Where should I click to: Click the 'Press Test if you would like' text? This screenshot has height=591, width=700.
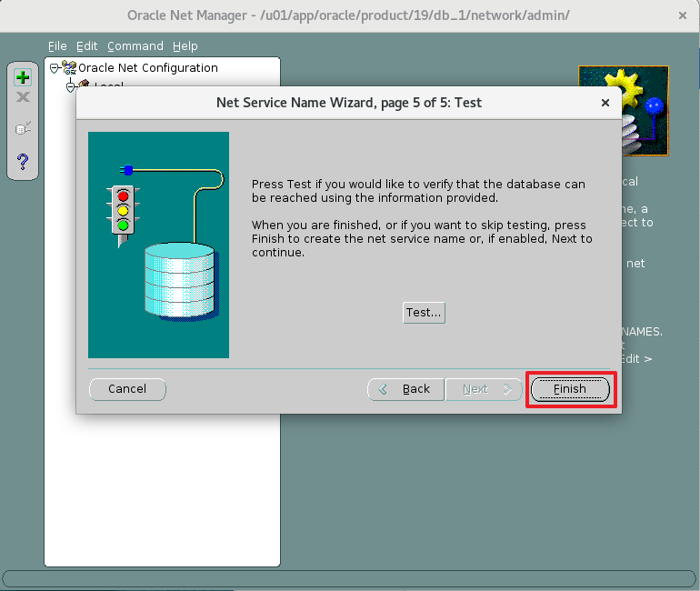pos(418,191)
